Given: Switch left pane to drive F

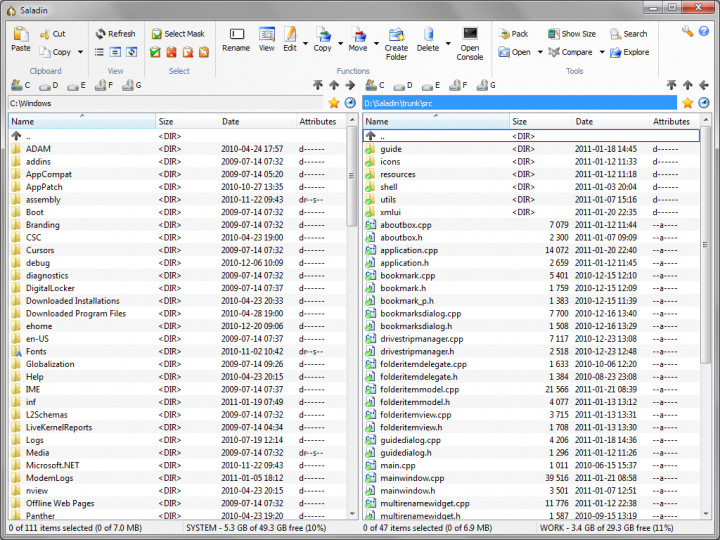Looking at the screenshot, I should 104,85.
